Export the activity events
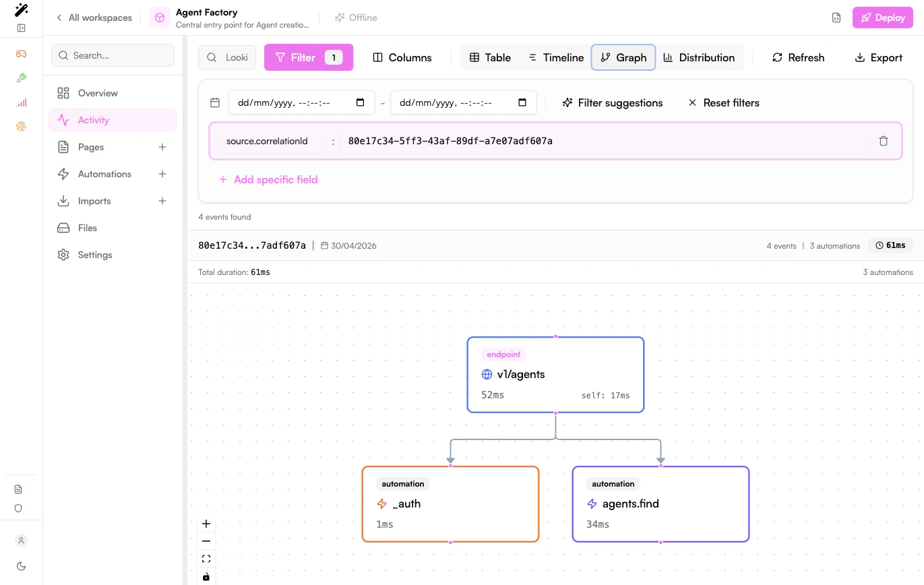Viewport: 924px width, 585px height. [x=878, y=57]
